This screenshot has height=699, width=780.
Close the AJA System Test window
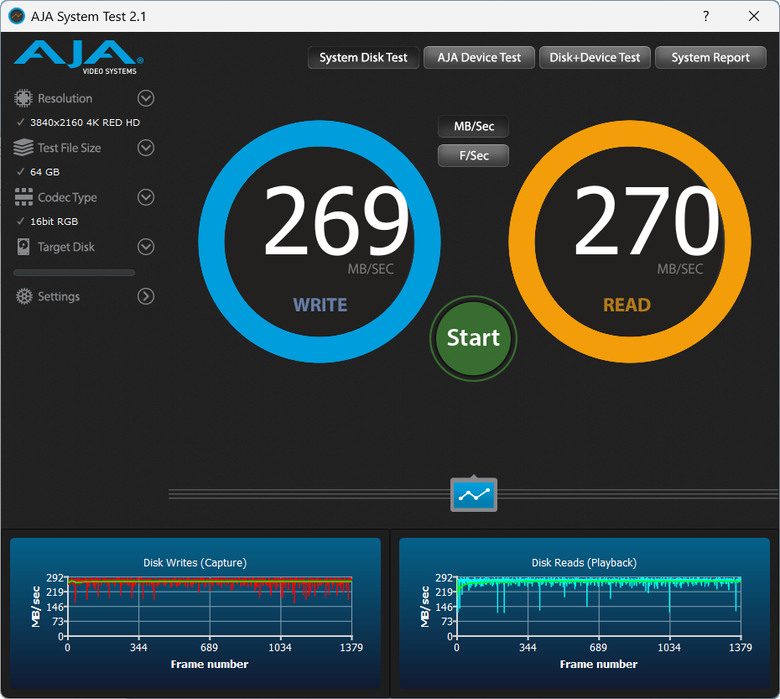(754, 16)
